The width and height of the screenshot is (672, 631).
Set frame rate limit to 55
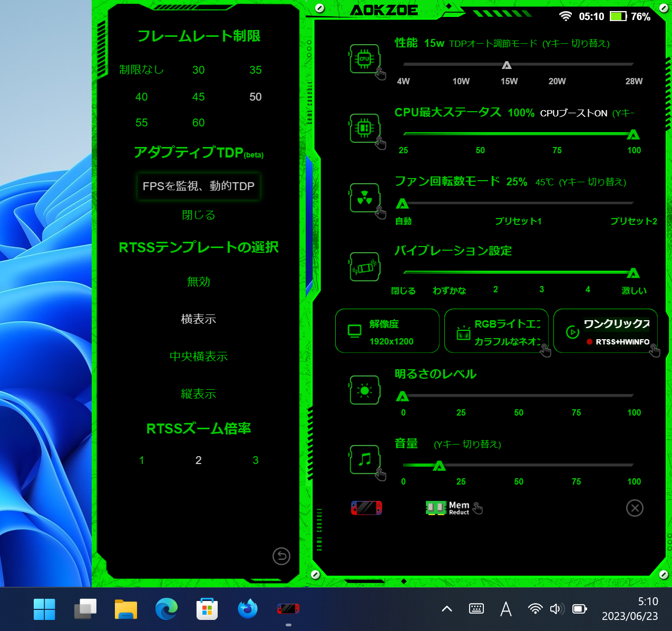pos(142,123)
